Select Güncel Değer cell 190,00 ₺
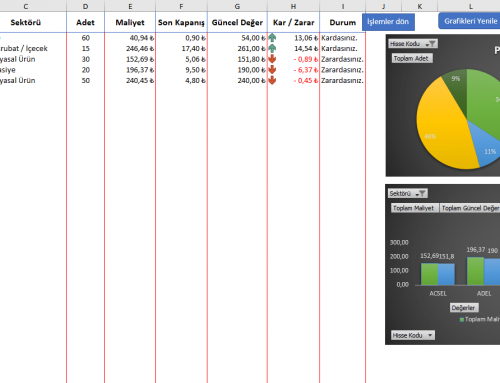 tap(237, 70)
